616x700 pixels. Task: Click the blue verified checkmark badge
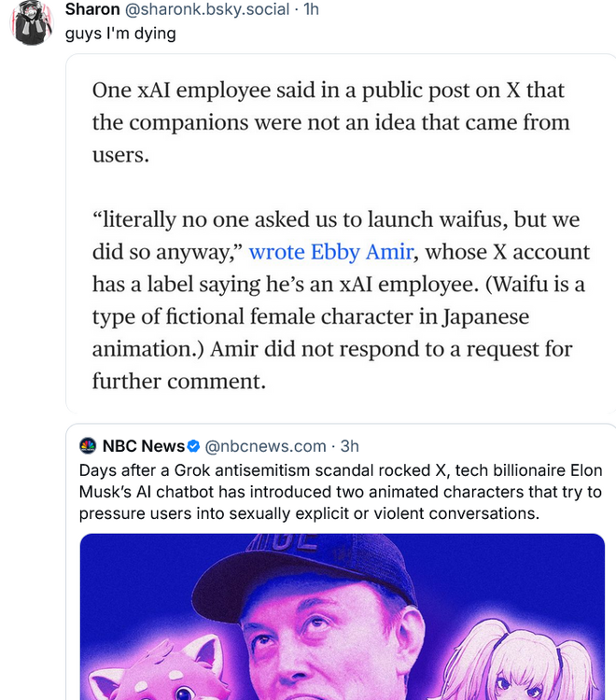(193, 446)
